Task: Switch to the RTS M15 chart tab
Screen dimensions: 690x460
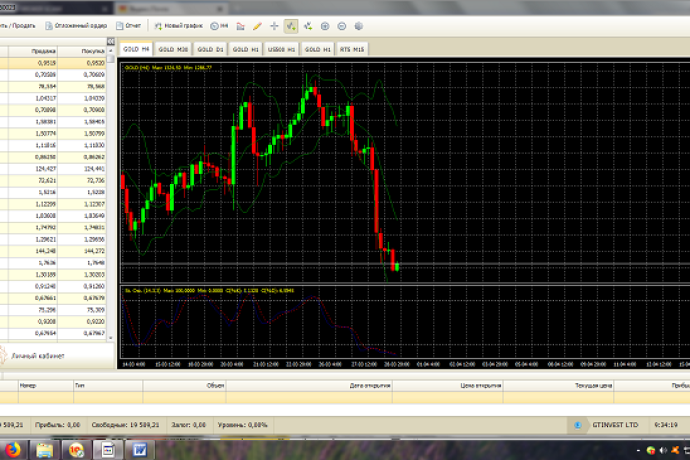Action: (352, 49)
